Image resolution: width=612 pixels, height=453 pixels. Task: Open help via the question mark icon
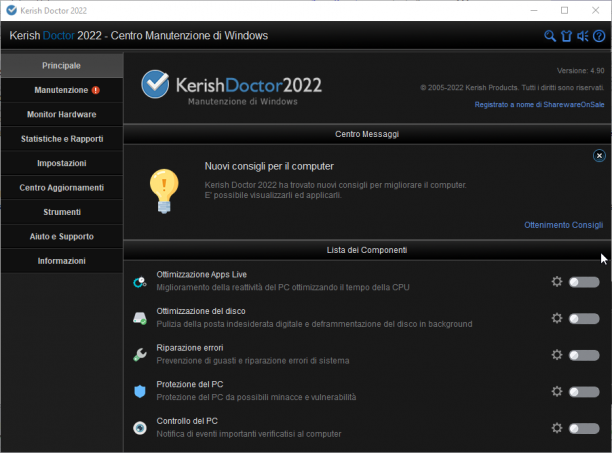[599, 36]
